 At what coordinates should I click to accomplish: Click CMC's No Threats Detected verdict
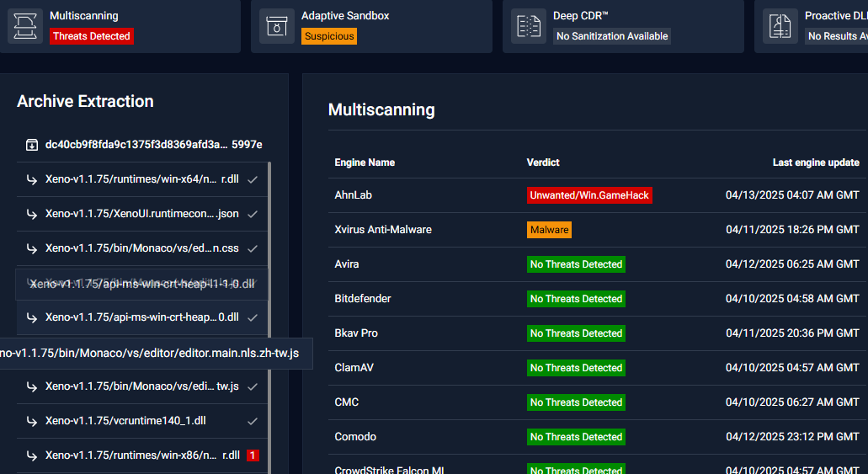click(576, 402)
